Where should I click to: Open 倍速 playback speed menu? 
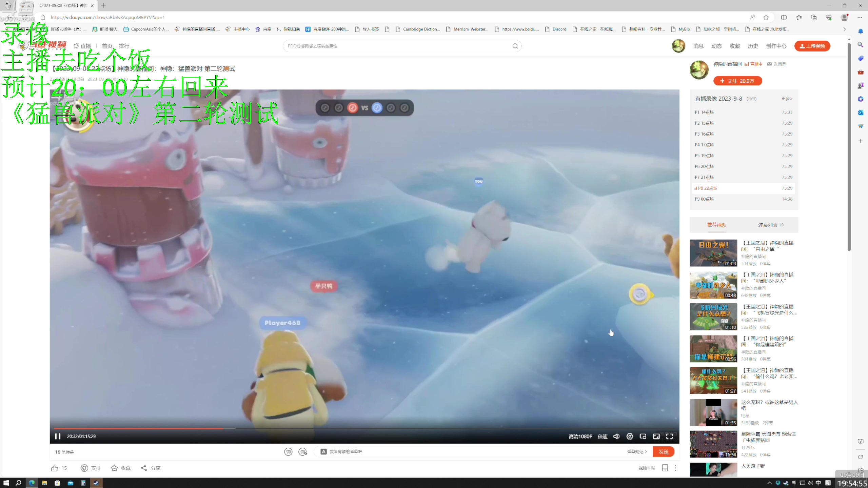603,436
